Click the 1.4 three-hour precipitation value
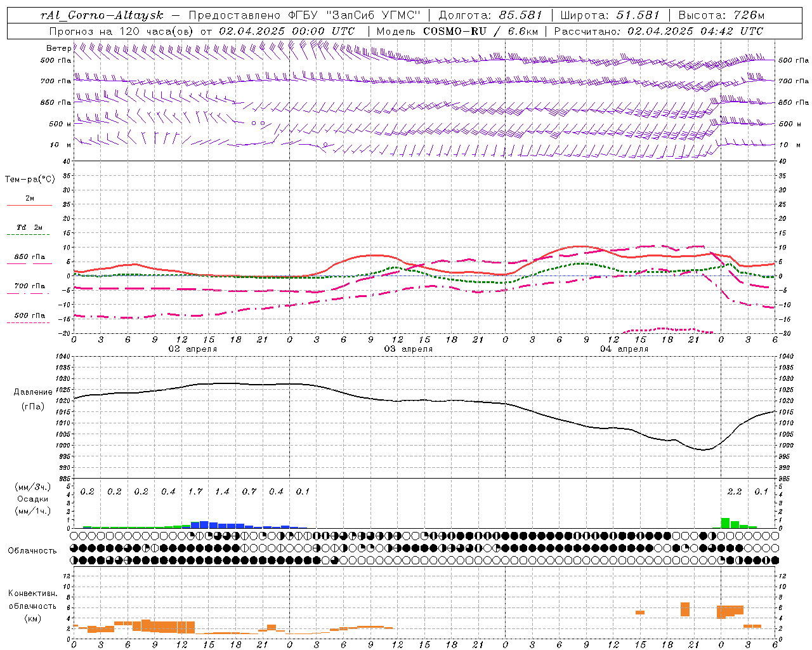 (222, 492)
